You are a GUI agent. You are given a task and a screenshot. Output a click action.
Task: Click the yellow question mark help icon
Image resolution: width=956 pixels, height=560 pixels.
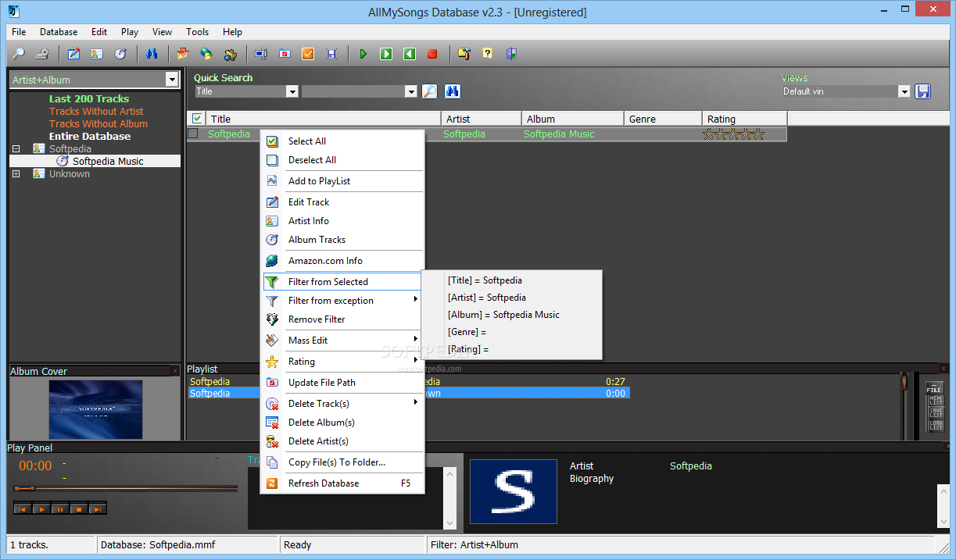point(488,54)
